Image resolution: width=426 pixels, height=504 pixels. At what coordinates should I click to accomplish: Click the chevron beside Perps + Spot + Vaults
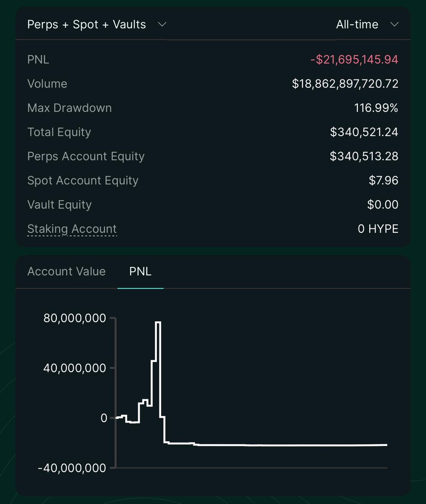tap(162, 24)
